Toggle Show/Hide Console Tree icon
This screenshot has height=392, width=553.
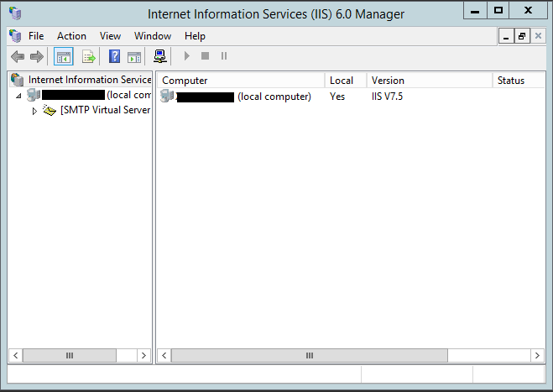click(63, 56)
